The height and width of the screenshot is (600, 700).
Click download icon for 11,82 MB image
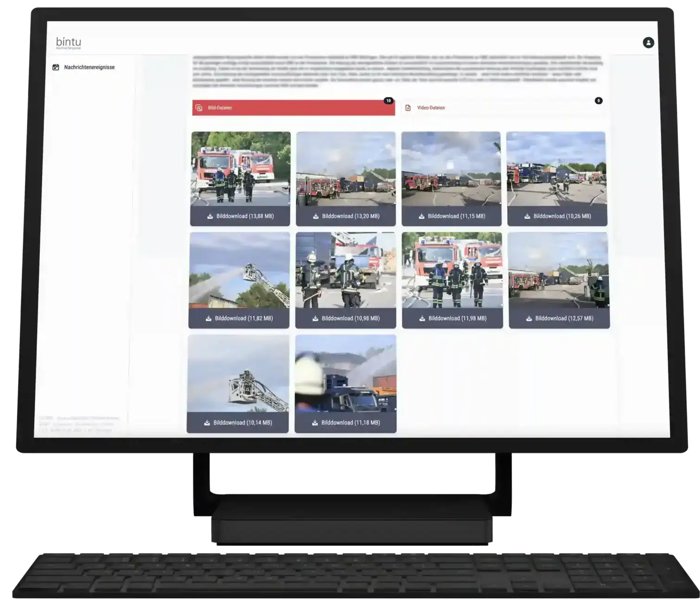pos(208,318)
